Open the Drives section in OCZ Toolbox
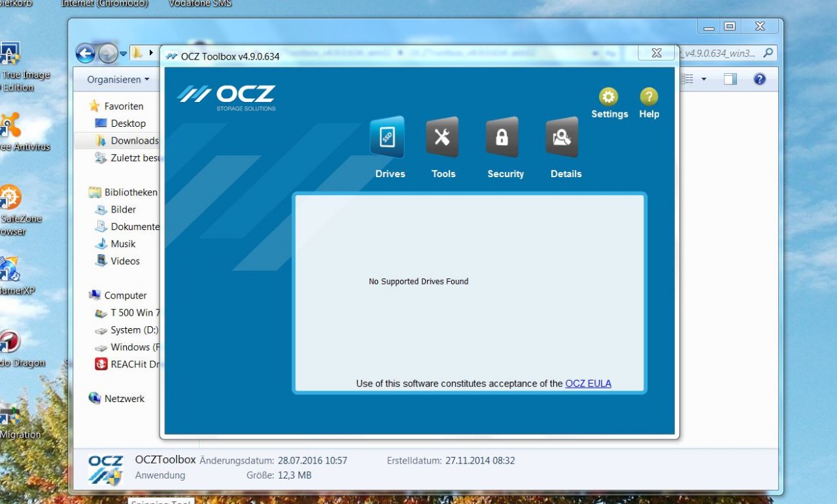837x504 pixels. [388, 137]
